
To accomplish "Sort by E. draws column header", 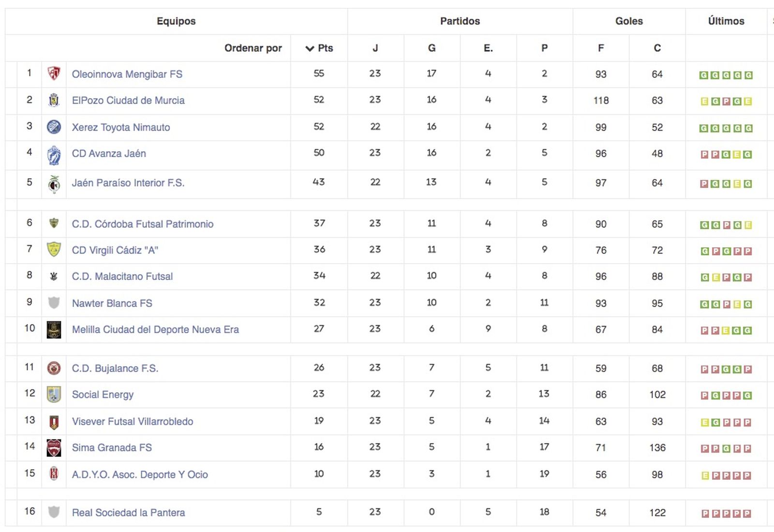I will 488,48.
